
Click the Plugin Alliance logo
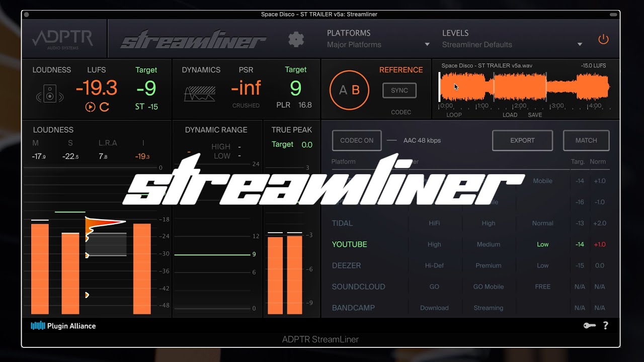tap(63, 325)
